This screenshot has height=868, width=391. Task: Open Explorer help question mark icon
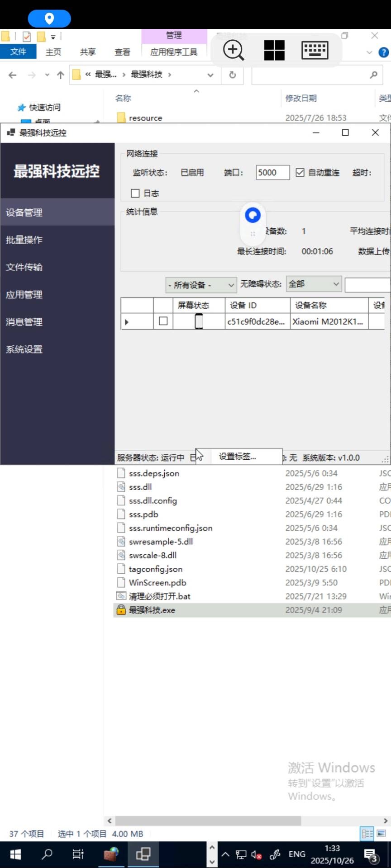[383, 52]
